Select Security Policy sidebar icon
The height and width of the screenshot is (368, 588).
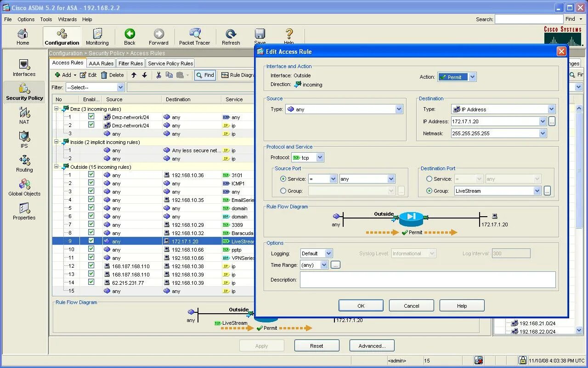pos(24,92)
